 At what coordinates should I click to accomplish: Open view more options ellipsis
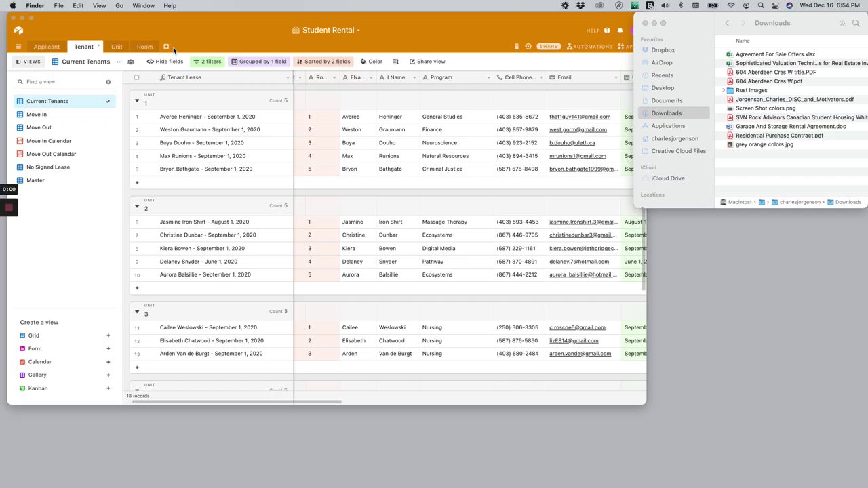[119, 62]
